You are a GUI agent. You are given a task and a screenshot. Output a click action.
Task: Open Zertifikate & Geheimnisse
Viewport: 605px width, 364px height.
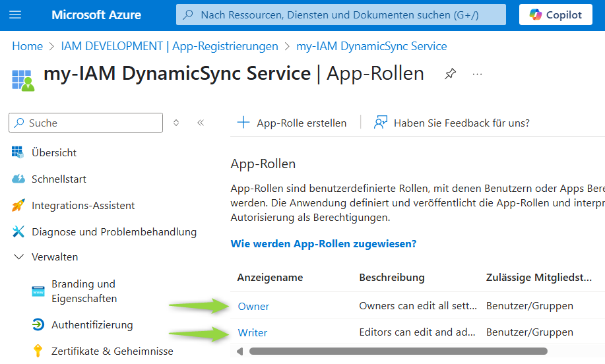pos(112,351)
